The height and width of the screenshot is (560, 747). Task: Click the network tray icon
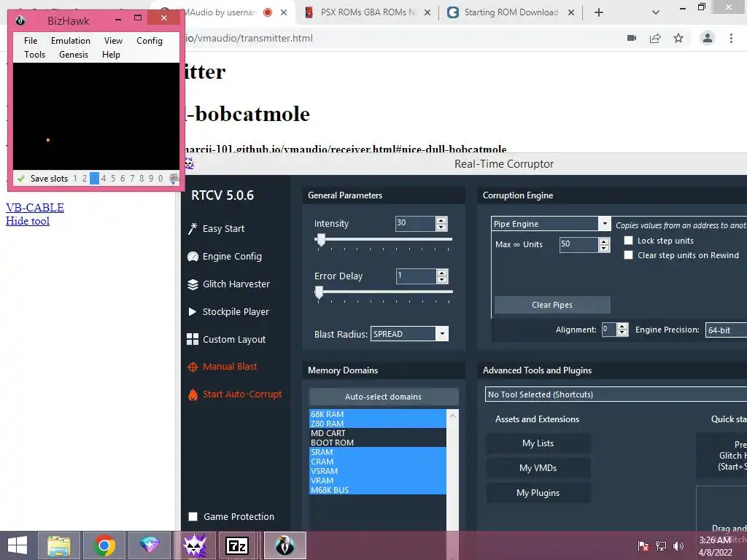[x=661, y=545]
